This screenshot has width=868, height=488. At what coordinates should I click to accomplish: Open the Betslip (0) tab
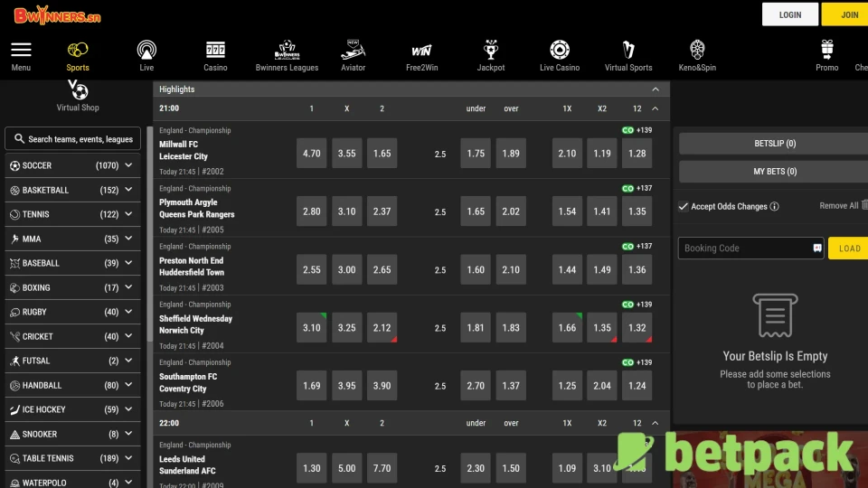[774, 144]
